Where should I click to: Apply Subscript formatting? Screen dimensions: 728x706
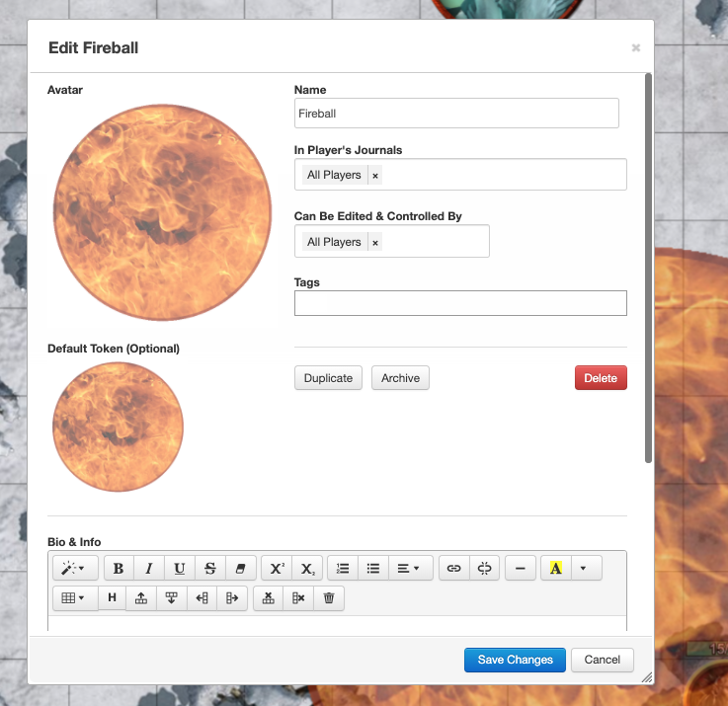[x=307, y=568]
